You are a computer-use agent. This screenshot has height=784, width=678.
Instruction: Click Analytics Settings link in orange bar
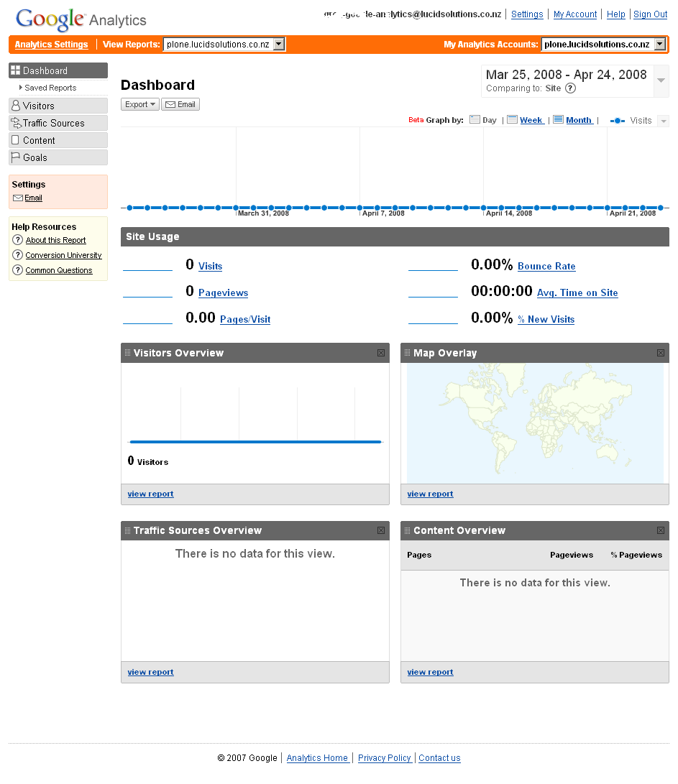click(52, 45)
